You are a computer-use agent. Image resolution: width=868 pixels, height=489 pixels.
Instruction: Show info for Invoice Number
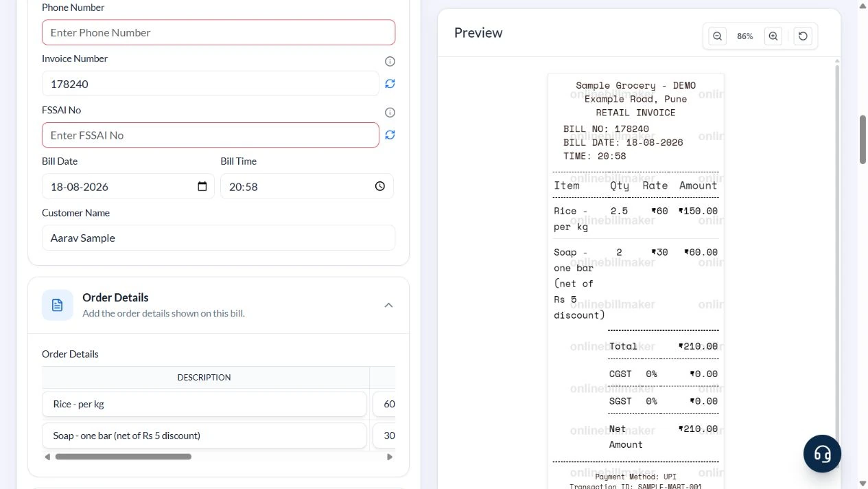tap(390, 61)
